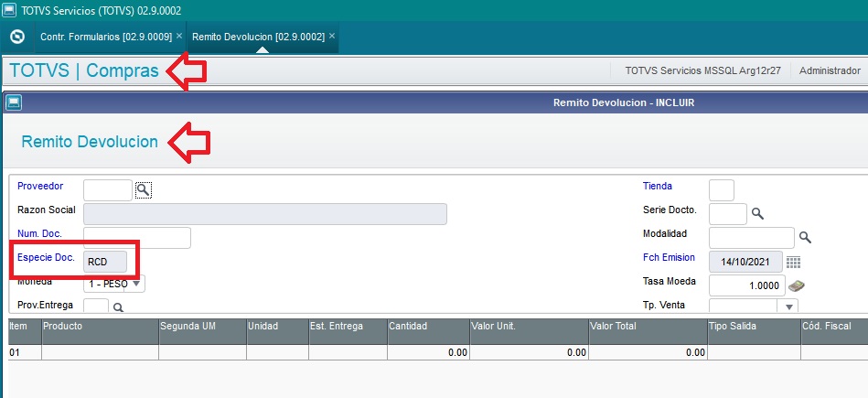This screenshot has height=398, width=868.
Task: Click the Tipo Salida column header
Action: (754, 331)
